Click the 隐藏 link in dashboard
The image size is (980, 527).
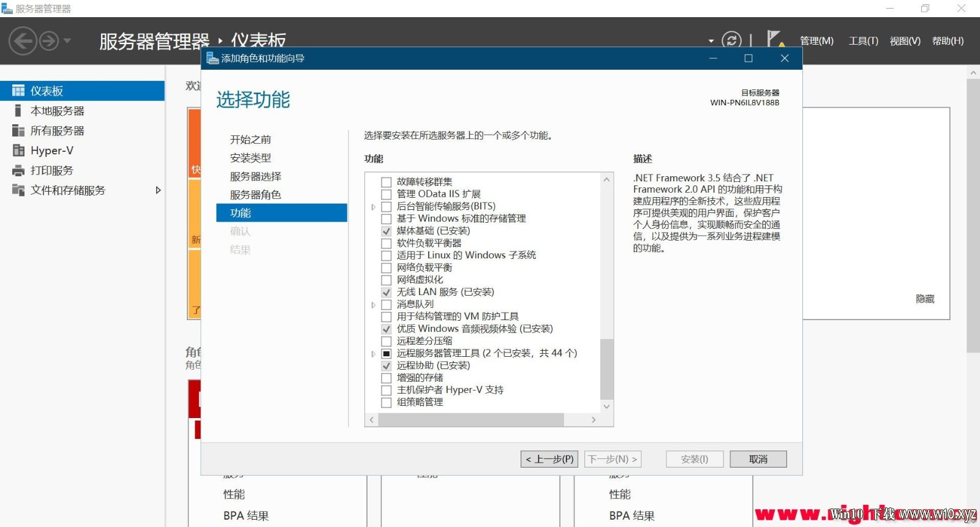tap(925, 299)
